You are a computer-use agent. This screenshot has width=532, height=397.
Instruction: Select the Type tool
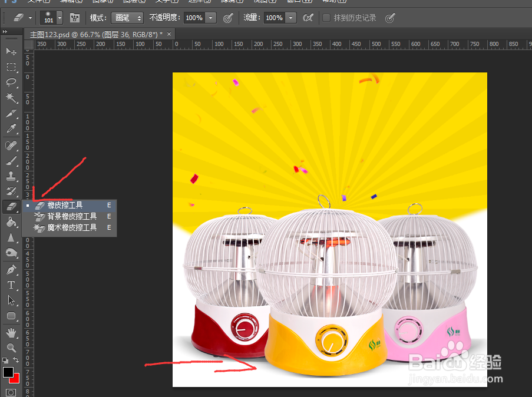(x=11, y=285)
